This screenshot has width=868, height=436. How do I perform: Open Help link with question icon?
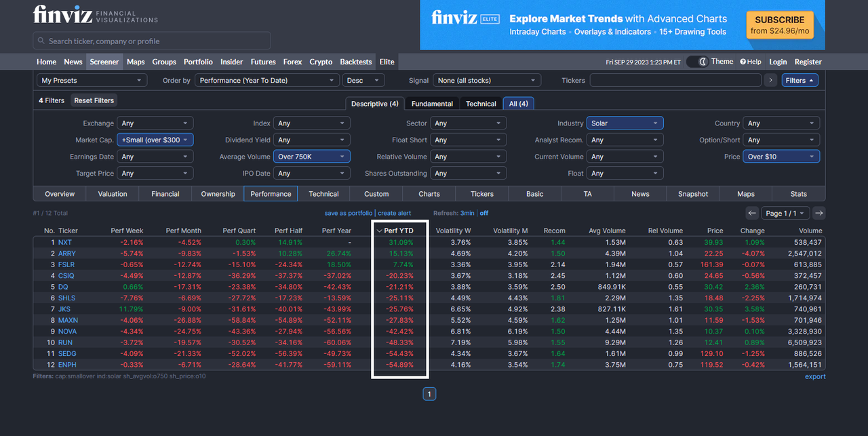(x=751, y=62)
